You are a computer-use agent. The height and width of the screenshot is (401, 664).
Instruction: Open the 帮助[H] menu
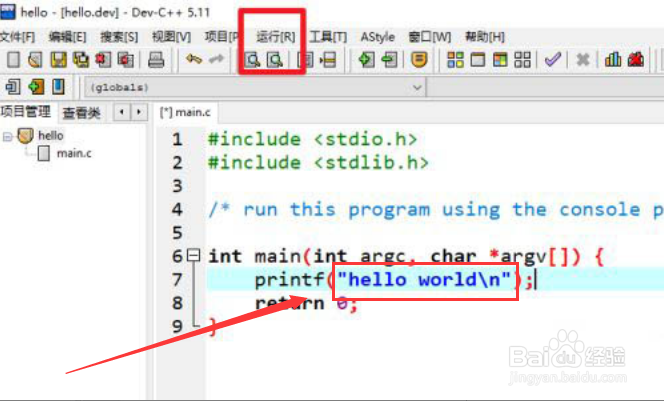(485, 37)
